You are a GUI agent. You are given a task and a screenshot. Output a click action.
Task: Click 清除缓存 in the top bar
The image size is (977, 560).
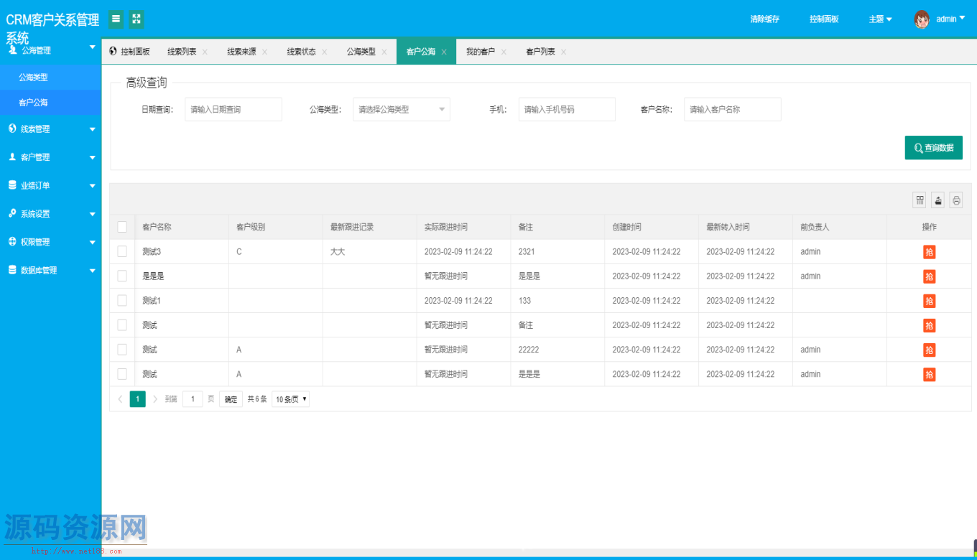(764, 19)
